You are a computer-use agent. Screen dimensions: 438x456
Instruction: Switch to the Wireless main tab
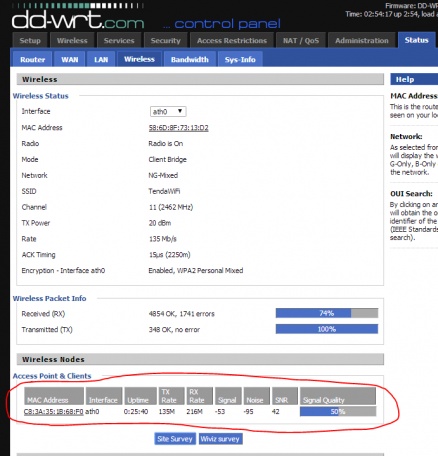(72, 40)
